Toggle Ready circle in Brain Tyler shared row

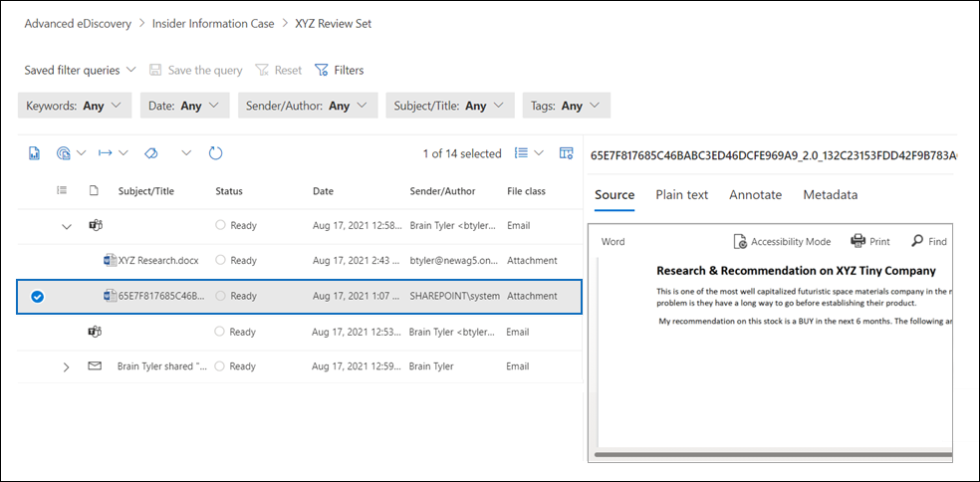tap(220, 366)
